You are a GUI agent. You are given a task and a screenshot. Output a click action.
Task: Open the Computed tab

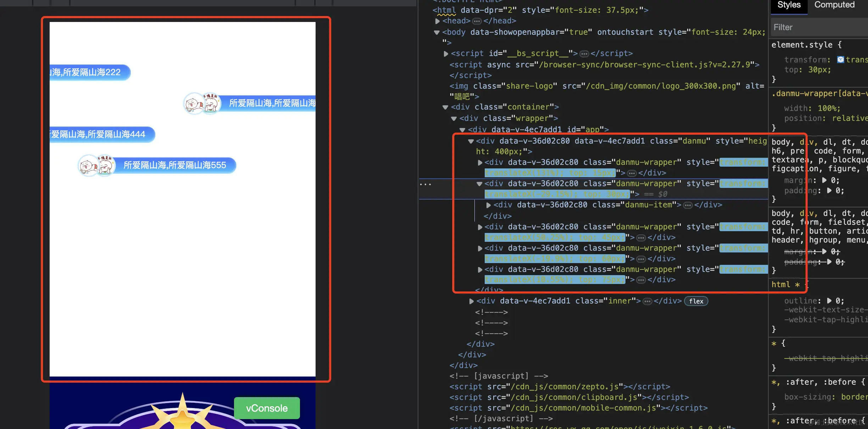tap(834, 5)
